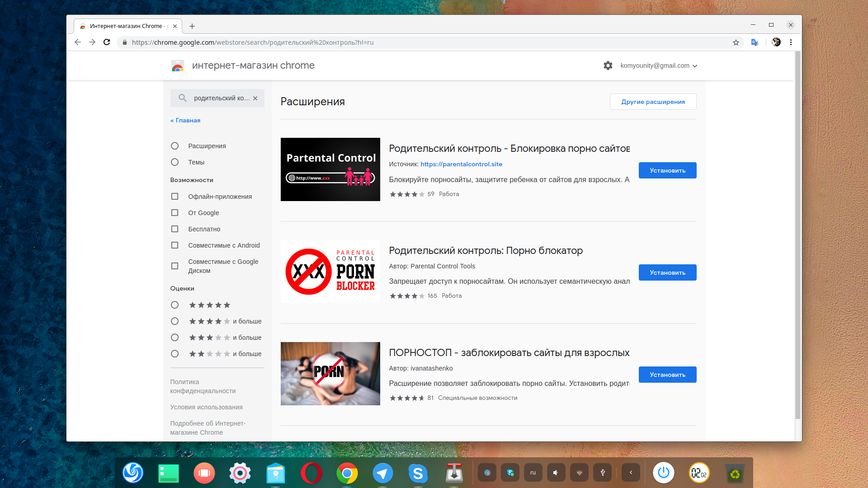
Task: Install Родительский контроль - Блокировка порно сайтов
Action: pos(667,170)
